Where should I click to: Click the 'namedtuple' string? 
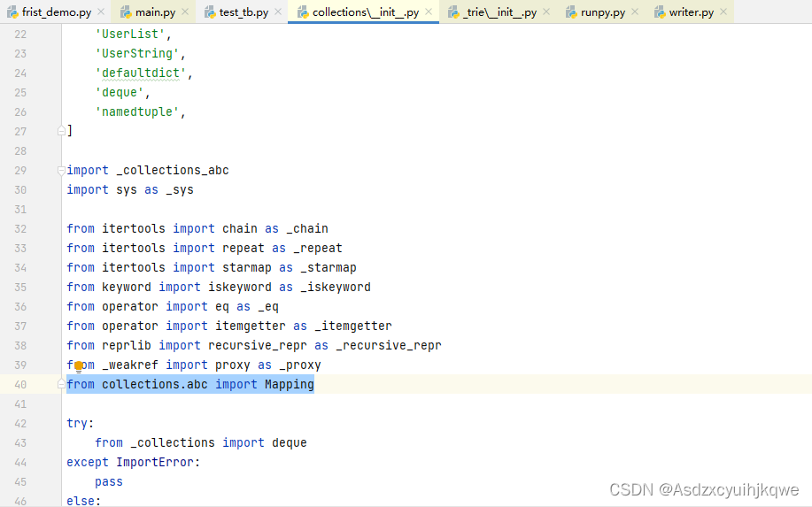pyautogui.click(x=137, y=112)
